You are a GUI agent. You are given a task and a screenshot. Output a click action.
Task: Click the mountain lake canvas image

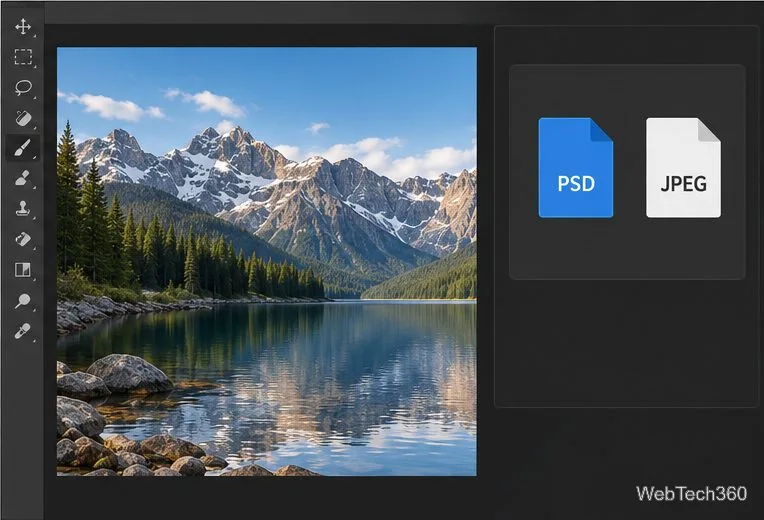tap(267, 261)
